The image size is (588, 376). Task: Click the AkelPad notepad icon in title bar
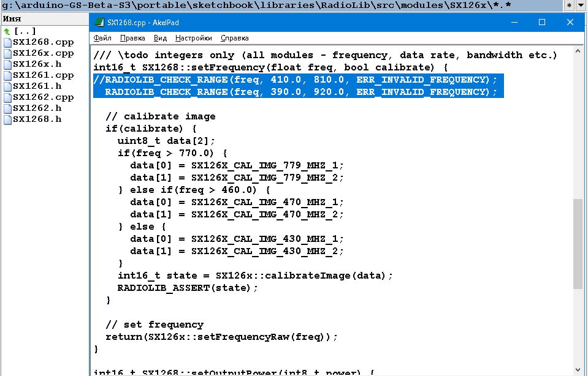pyautogui.click(x=99, y=23)
